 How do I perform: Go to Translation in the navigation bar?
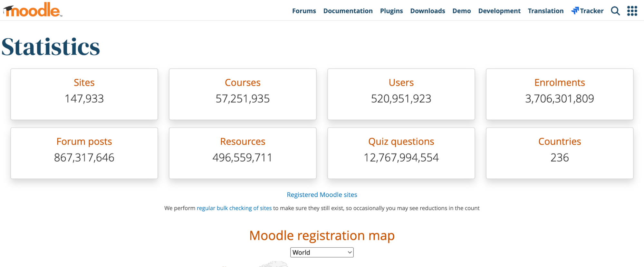click(x=546, y=11)
